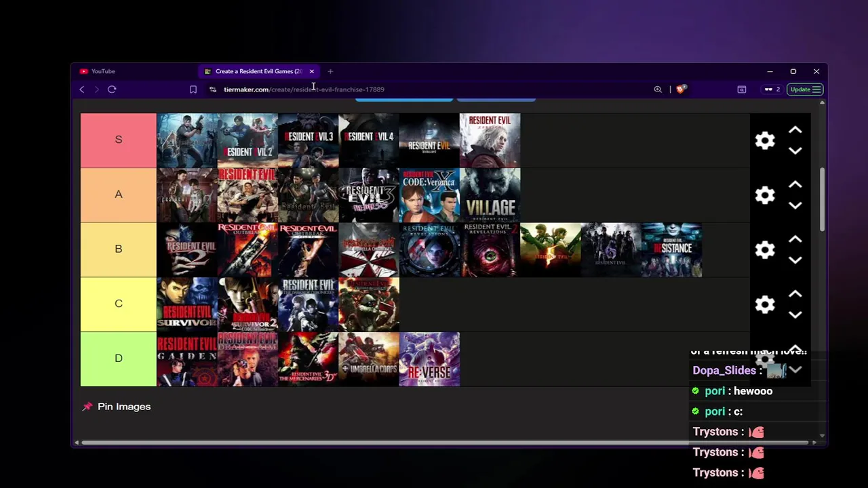The height and width of the screenshot is (488, 868).
Task: Click the browser back arrow
Action: [81, 89]
